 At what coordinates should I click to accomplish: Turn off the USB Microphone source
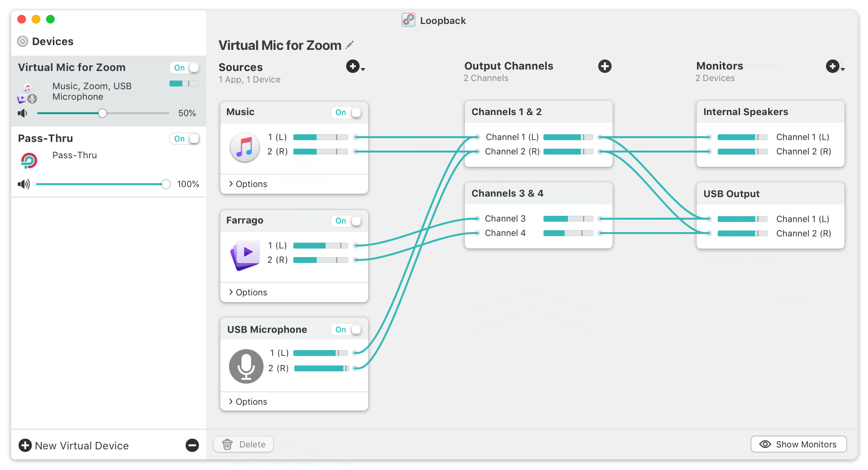click(x=347, y=329)
